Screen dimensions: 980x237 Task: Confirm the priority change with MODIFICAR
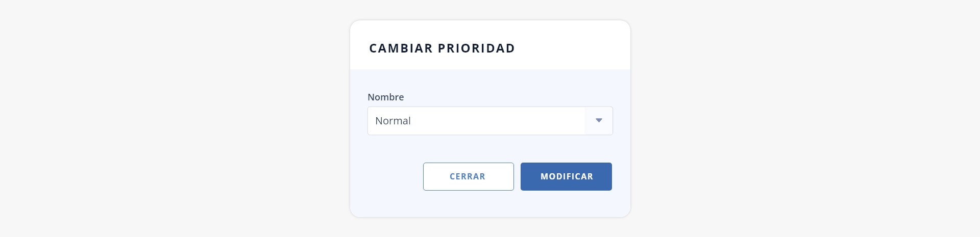tap(566, 176)
